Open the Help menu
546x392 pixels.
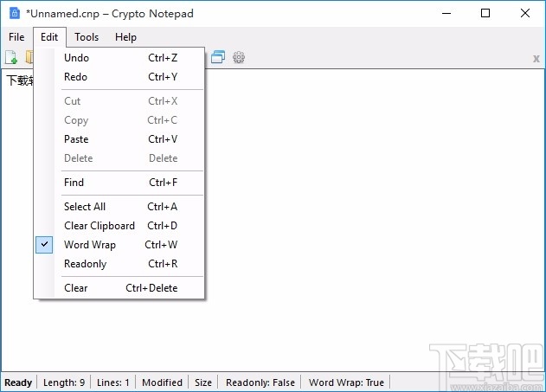125,37
